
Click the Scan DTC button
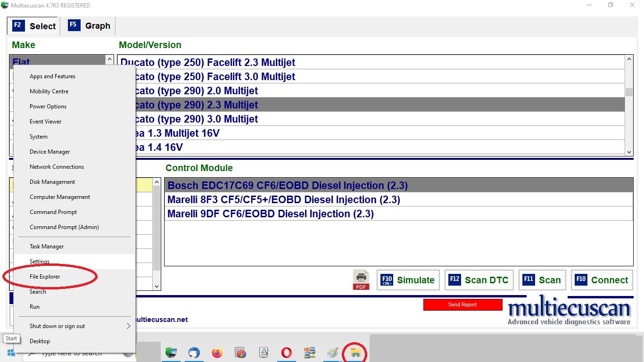pyautogui.click(x=479, y=280)
